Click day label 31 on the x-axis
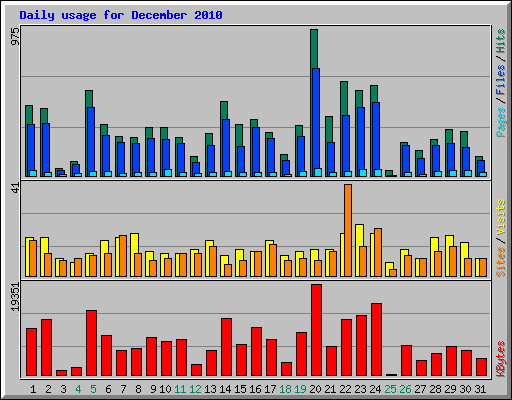The width and height of the screenshot is (512, 400). click(480, 389)
